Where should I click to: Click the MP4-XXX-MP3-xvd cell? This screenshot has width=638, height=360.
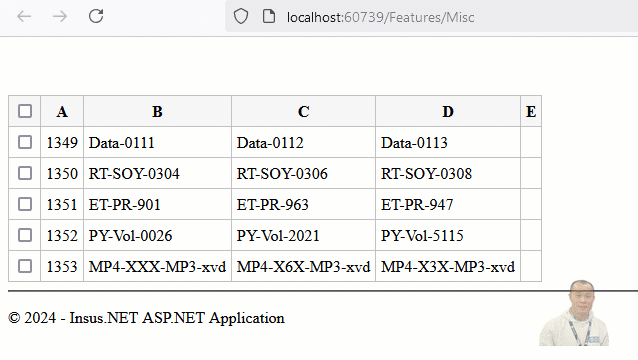(x=157, y=266)
